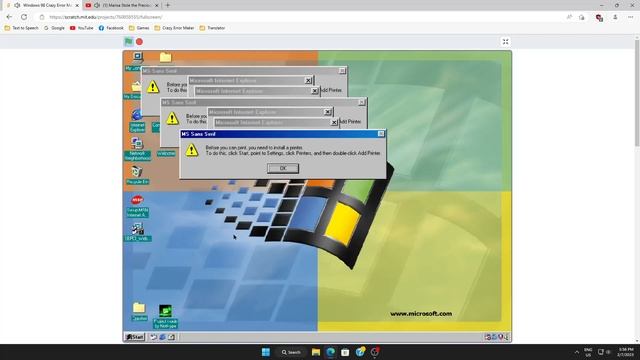The image size is (640, 360).
Task: Click the Internet Explorer quick launch icon
Action: point(162,337)
